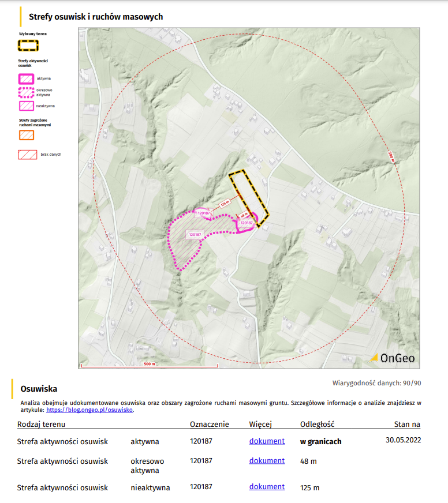The width and height of the screenshot is (448, 503).
Task: Open the 'dokument' link in the aktywna row
Action: [x=267, y=441]
